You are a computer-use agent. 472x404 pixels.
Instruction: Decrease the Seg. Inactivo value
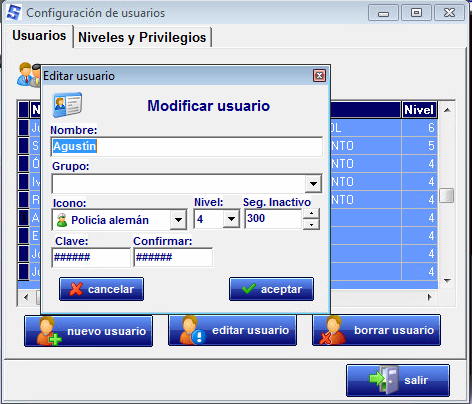(311, 224)
